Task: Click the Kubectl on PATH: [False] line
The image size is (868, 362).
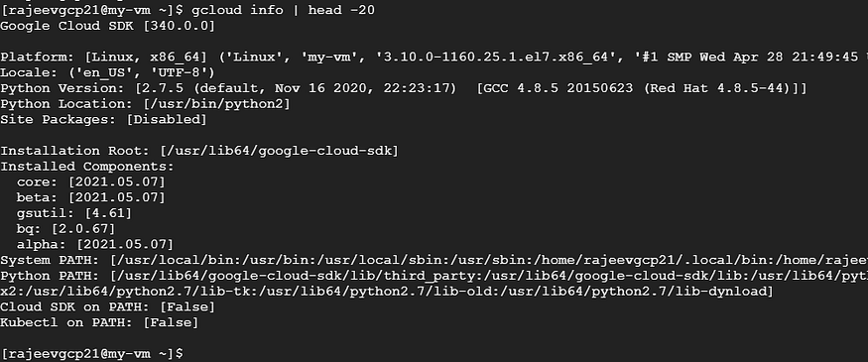Action: (99, 321)
